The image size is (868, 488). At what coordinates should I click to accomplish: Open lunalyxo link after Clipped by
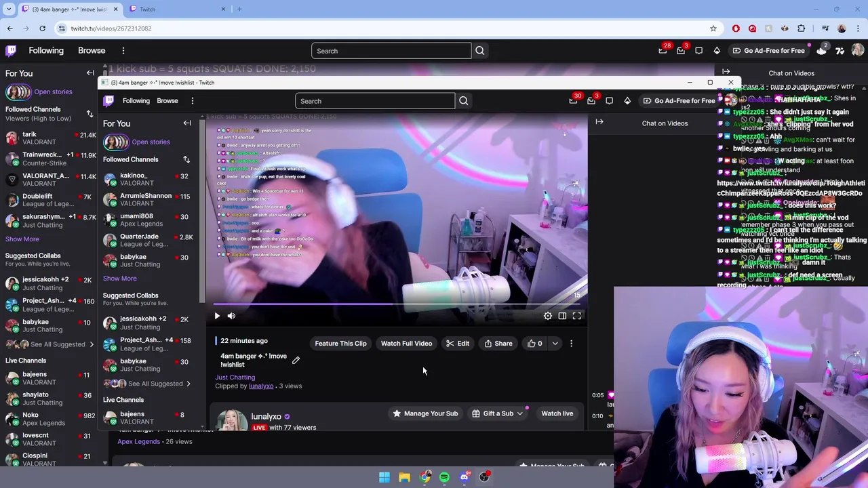(x=261, y=386)
